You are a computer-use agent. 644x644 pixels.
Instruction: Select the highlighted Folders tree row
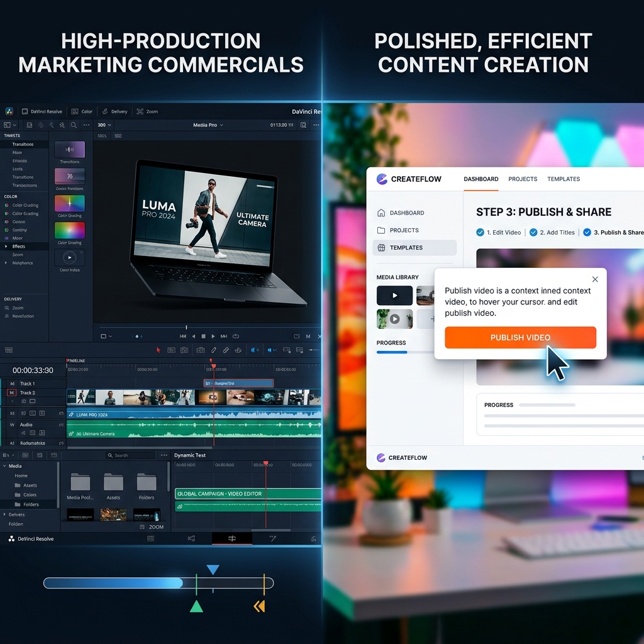(29, 504)
